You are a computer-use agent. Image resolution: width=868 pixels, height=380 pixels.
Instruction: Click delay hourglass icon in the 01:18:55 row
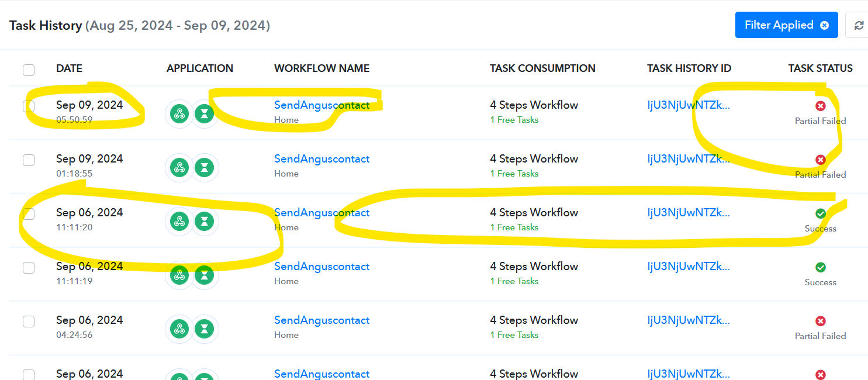tap(204, 168)
